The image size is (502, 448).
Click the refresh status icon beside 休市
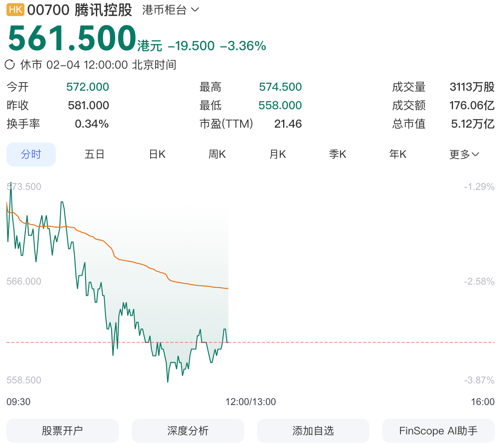click(x=9, y=65)
